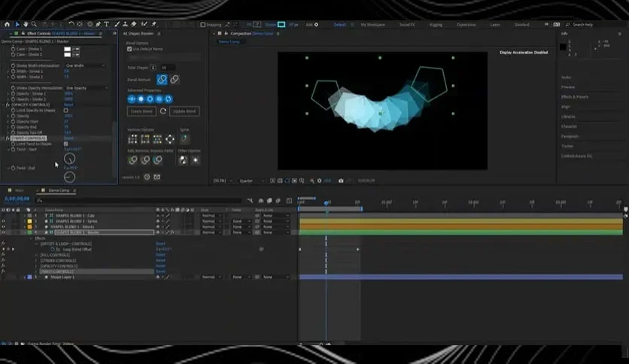The width and height of the screenshot is (629, 364).
Task: Click the fourth Vertices Options diamond icon
Action: click(x=170, y=139)
